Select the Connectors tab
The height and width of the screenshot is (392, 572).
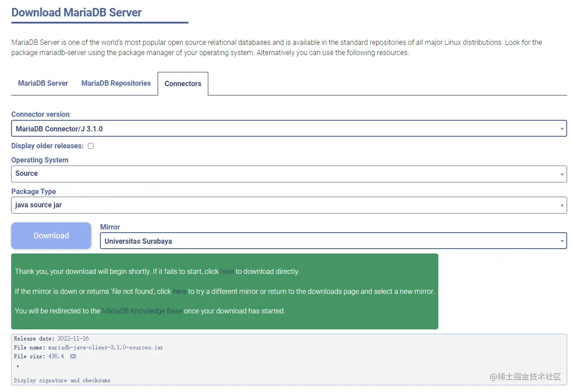[183, 83]
